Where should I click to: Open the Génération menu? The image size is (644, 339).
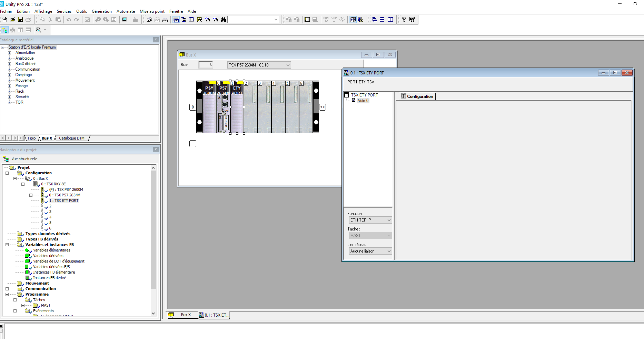click(x=101, y=11)
